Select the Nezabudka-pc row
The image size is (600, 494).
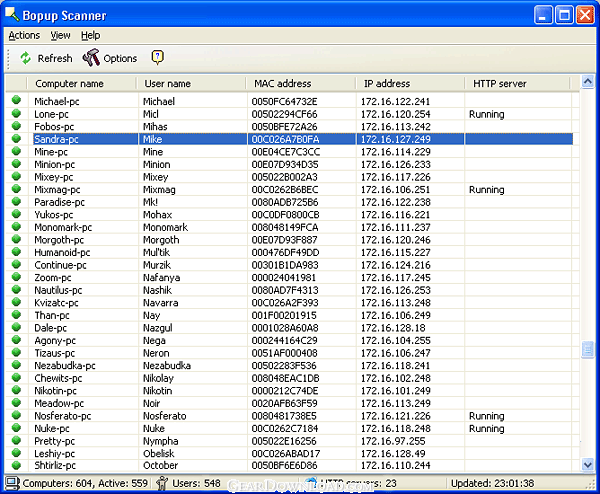pos(289,365)
